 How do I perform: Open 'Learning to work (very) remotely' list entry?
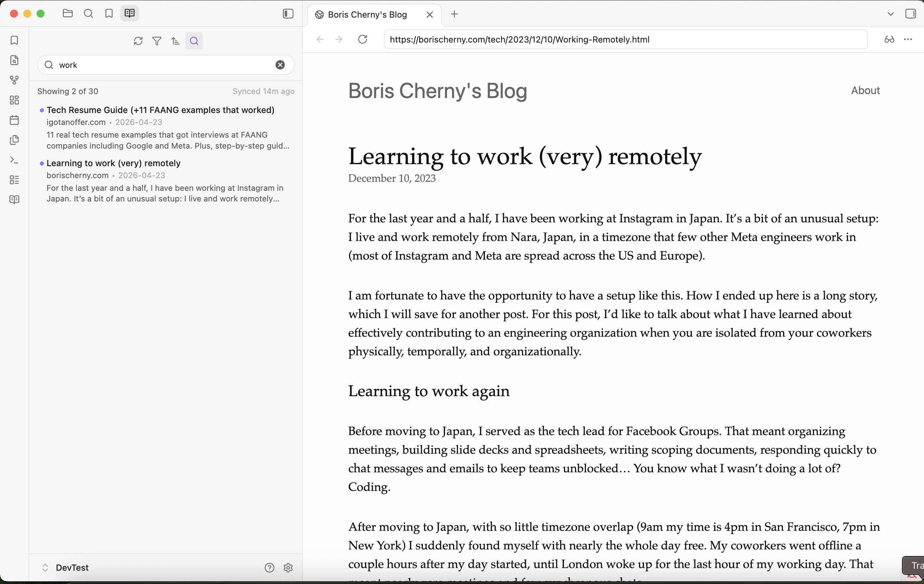click(x=166, y=181)
